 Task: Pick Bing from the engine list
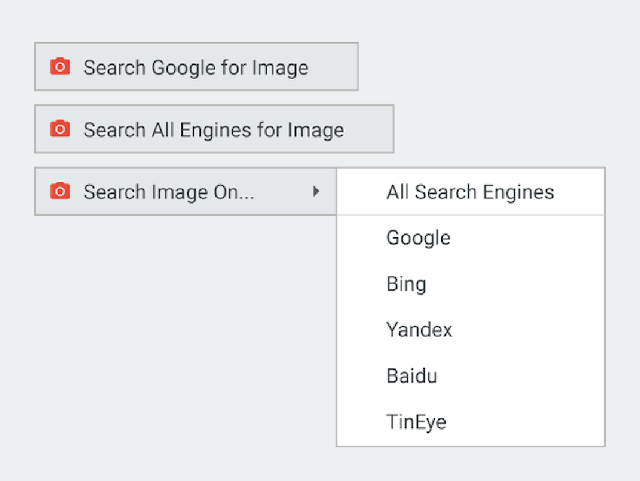[x=471, y=284]
